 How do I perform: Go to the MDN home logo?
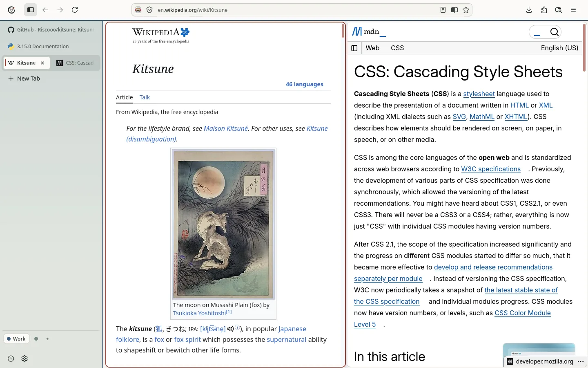click(x=369, y=31)
